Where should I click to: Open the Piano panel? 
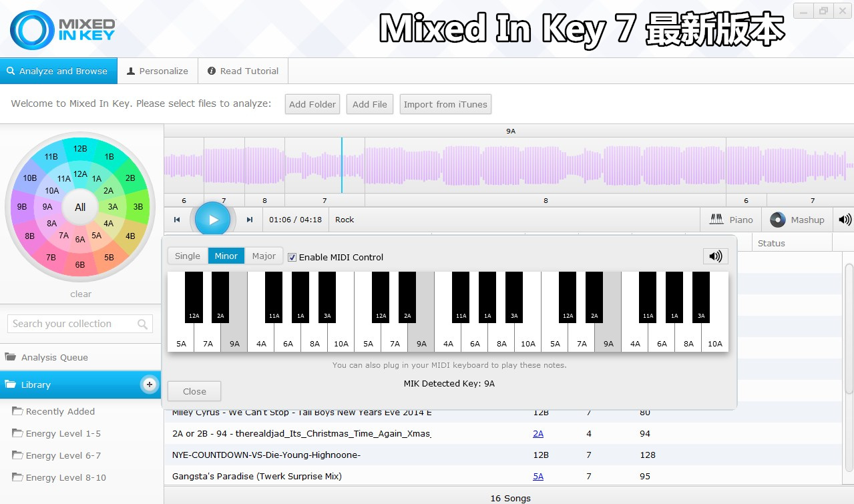click(731, 220)
